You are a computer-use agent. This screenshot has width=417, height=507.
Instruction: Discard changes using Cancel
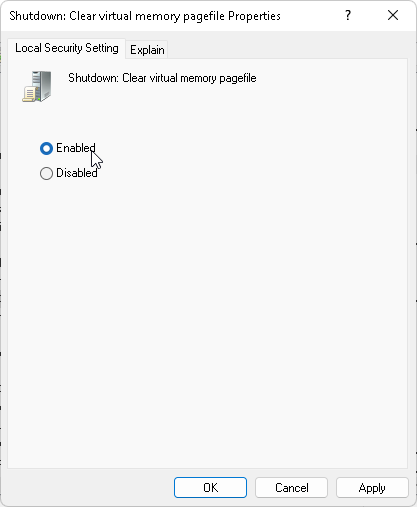(x=292, y=488)
